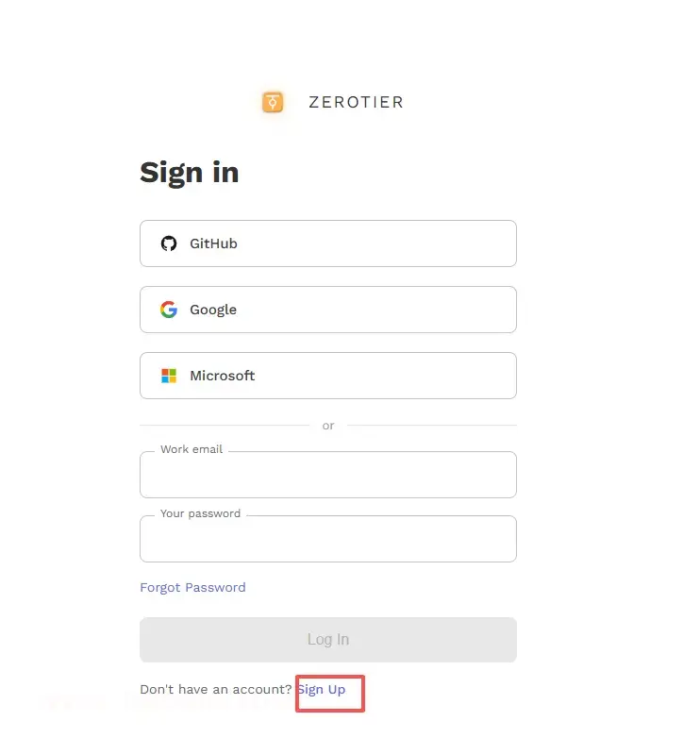The height and width of the screenshot is (755, 700).
Task: Click the multicolor Google G icon
Action: click(x=169, y=310)
